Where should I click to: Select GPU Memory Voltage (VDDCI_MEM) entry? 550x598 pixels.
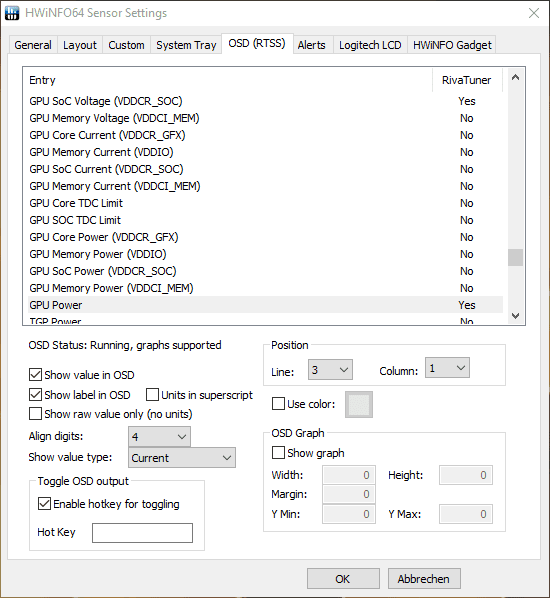point(265,118)
